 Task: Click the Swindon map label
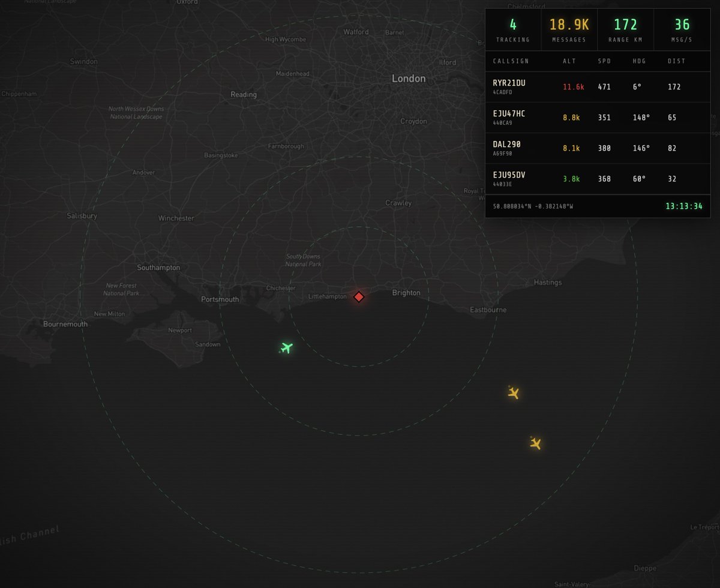83,62
